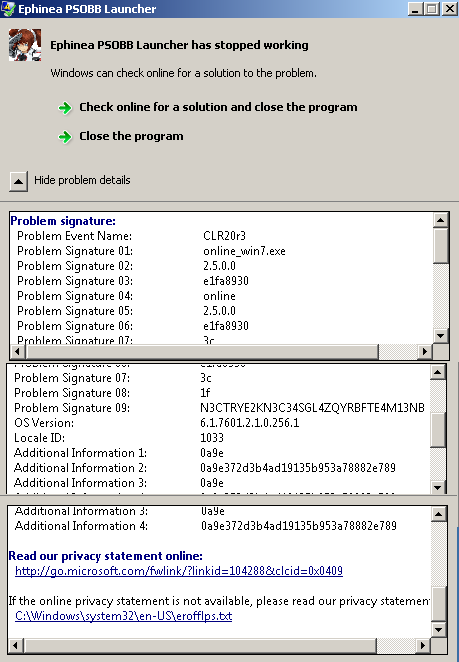Screen dimensions: 459x662
Task: Click the title bar application icon
Action: point(8,8)
